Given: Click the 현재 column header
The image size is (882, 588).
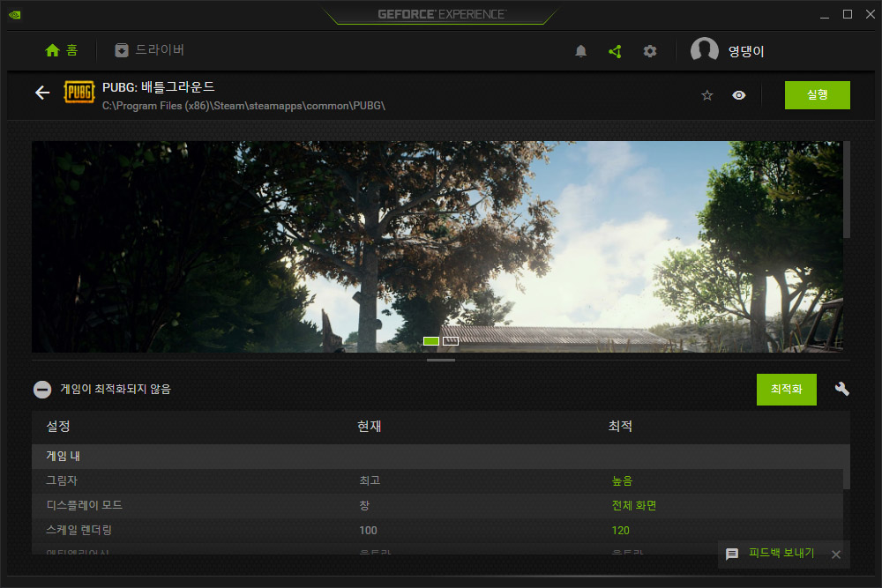Looking at the screenshot, I should [x=369, y=426].
